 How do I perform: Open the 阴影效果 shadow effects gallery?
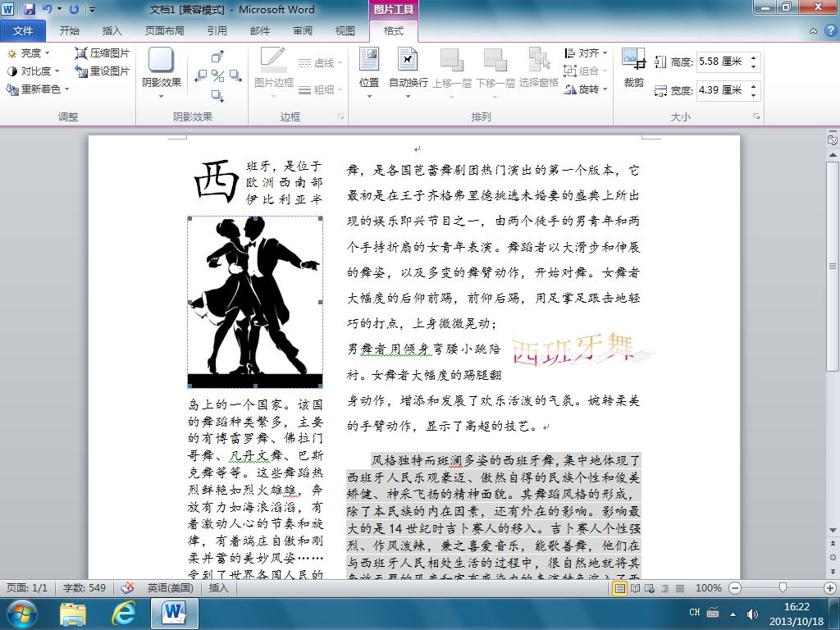click(x=162, y=73)
